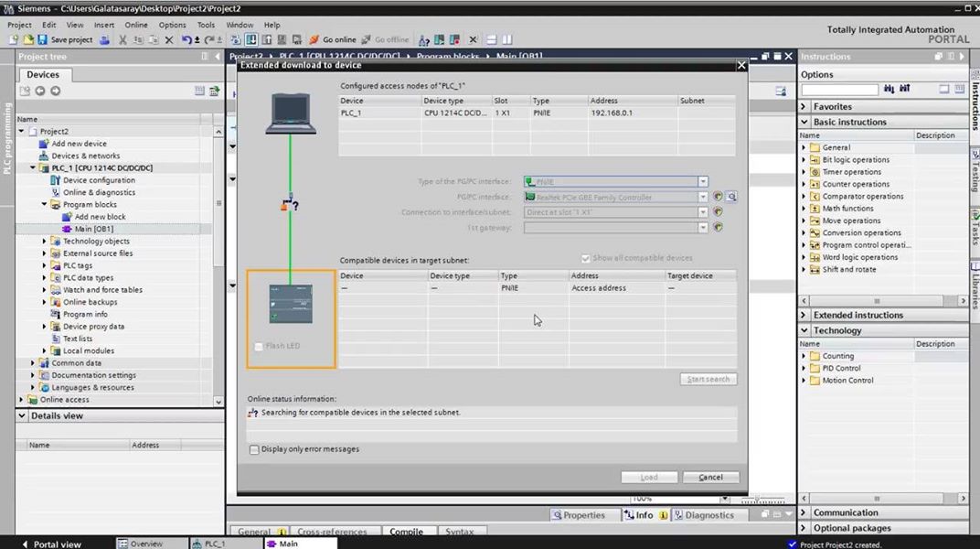Toggle Display only error messages checkbox
This screenshot has height=549, width=980.
tap(254, 449)
